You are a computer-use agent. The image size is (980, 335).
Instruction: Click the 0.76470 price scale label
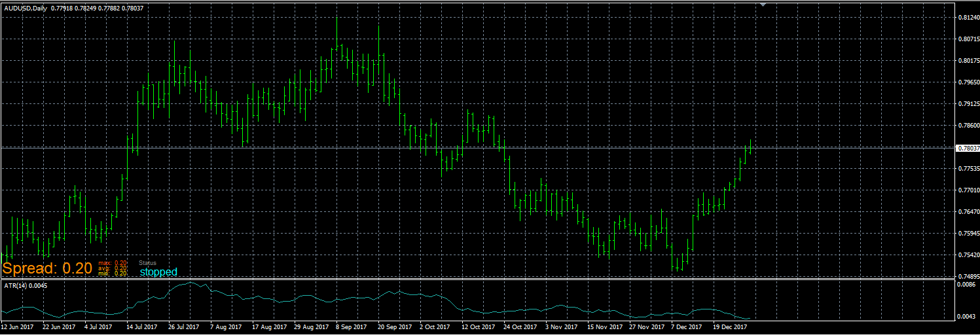(968, 212)
